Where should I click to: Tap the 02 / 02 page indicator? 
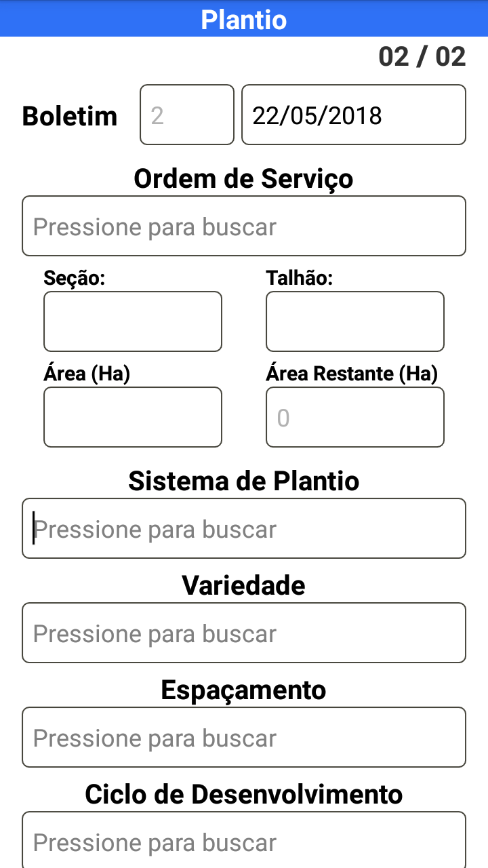coord(422,57)
